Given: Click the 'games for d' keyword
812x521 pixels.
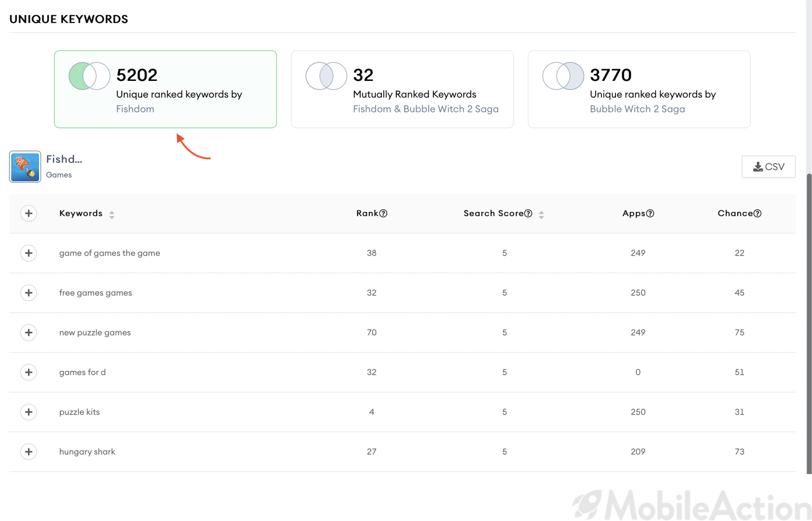Looking at the screenshot, I should (x=83, y=372).
